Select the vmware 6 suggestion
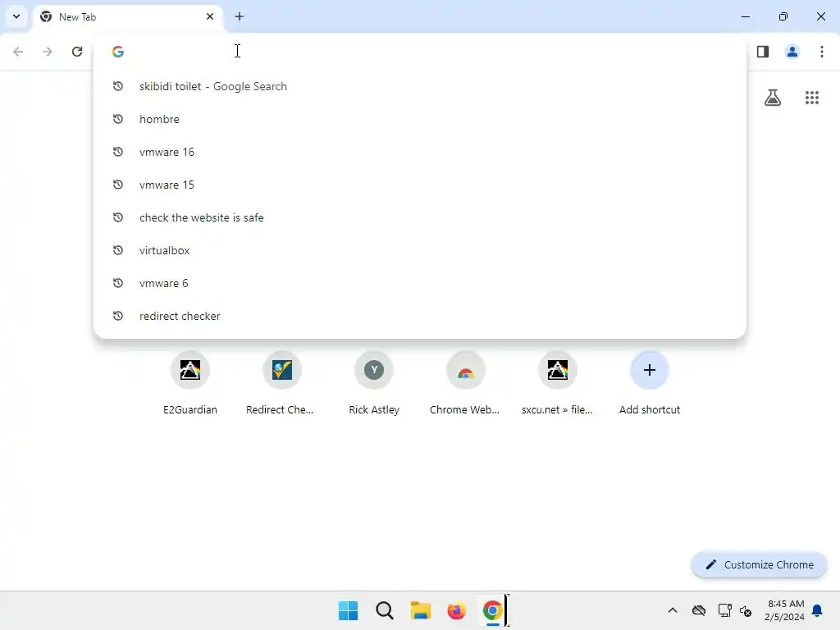 [x=420, y=283]
